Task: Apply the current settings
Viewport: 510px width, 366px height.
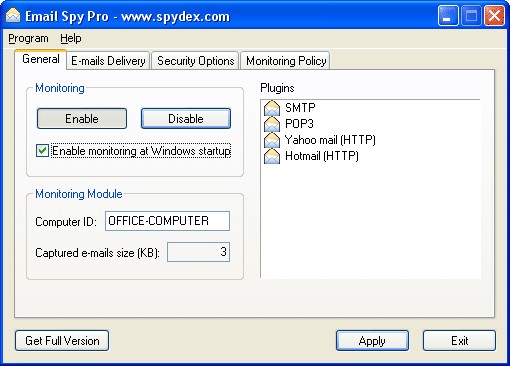Action: pos(372,341)
